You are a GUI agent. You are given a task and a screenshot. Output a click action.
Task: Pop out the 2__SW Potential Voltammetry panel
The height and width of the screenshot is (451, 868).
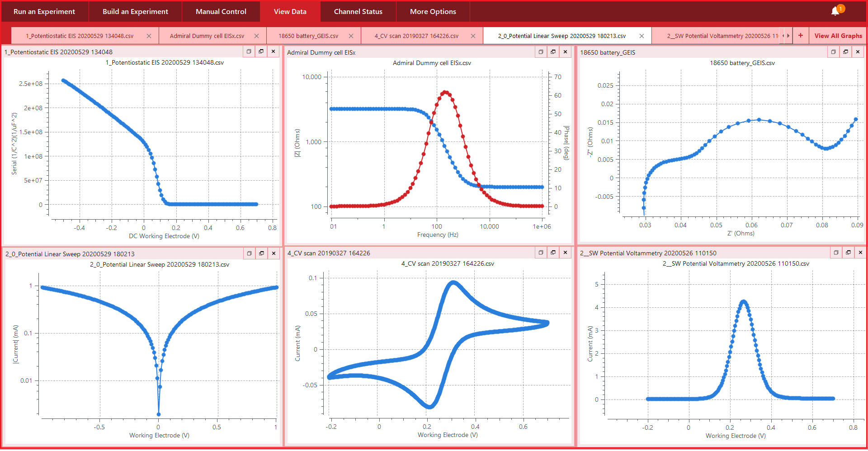coord(848,253)
